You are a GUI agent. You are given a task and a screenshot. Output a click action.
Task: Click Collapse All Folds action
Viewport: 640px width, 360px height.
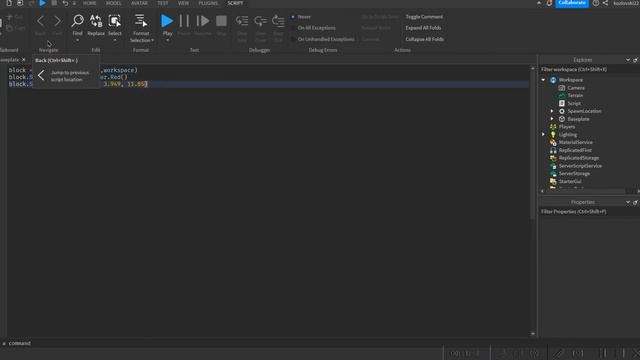tap(424, 39)
